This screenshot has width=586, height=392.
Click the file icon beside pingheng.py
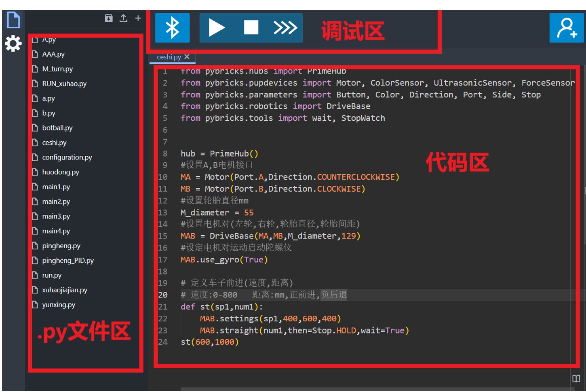click(x=35, y=246)
